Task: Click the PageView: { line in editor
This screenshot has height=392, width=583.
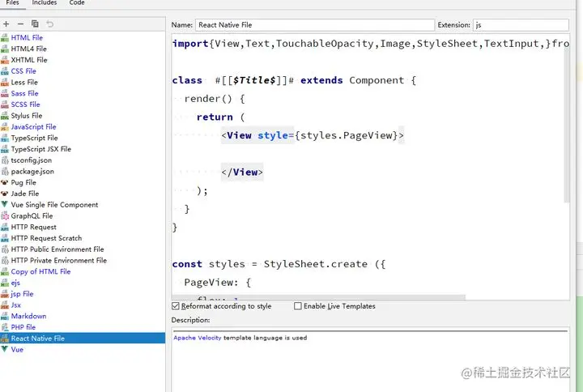Action: click(x=218, y=283)
